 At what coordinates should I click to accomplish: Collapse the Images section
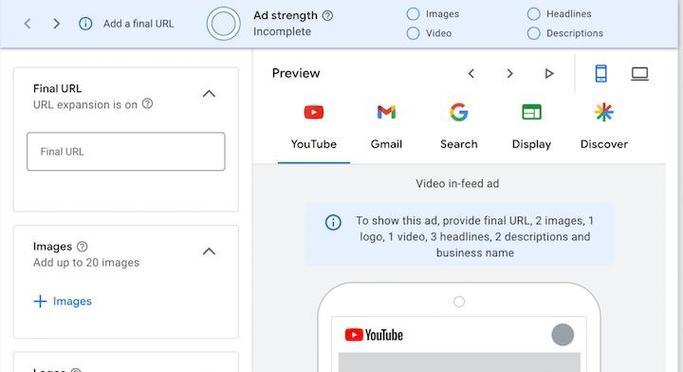(209, 251)
